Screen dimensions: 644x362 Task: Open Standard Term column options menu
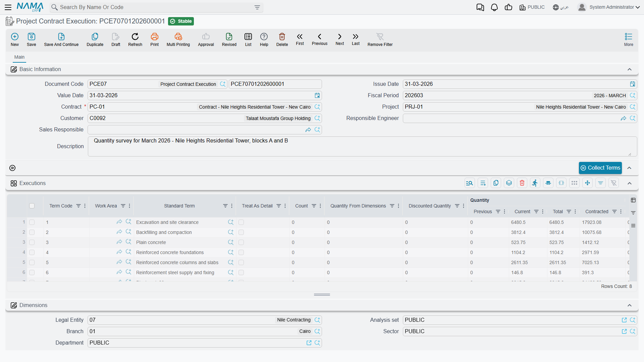232,206
